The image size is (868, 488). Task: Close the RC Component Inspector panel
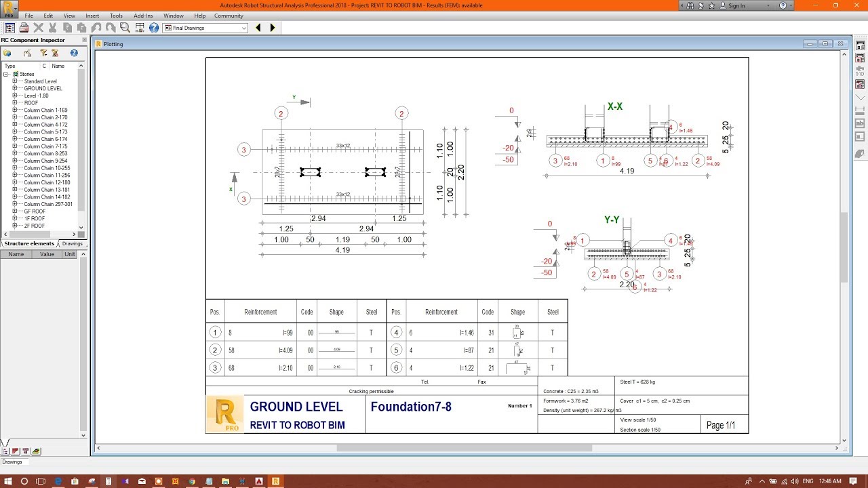[84, 40]
